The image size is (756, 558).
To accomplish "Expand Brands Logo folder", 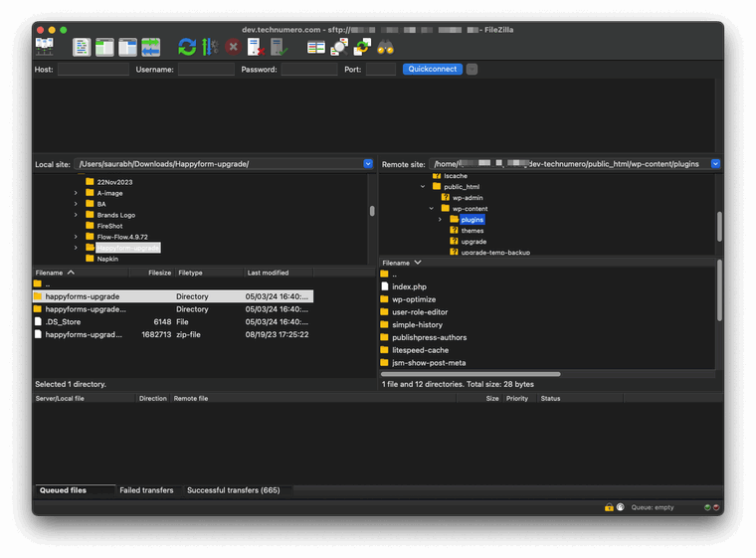I will [x=76, y=215].
